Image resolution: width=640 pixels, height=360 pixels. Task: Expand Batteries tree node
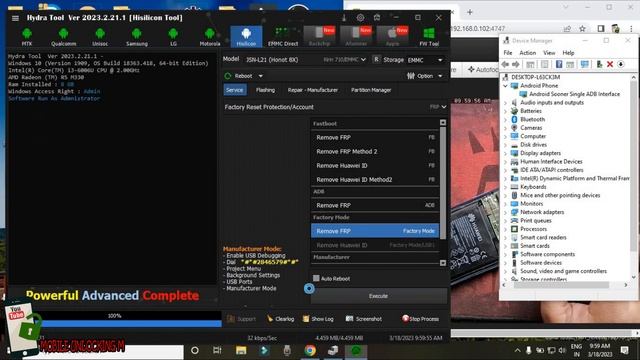(x=505, y=111)
